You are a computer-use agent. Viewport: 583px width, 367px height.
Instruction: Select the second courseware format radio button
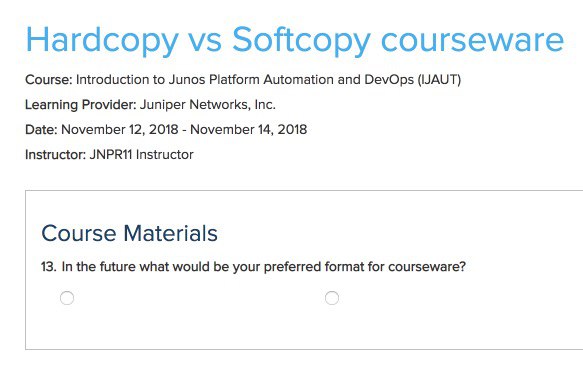(x=332, y=298)
